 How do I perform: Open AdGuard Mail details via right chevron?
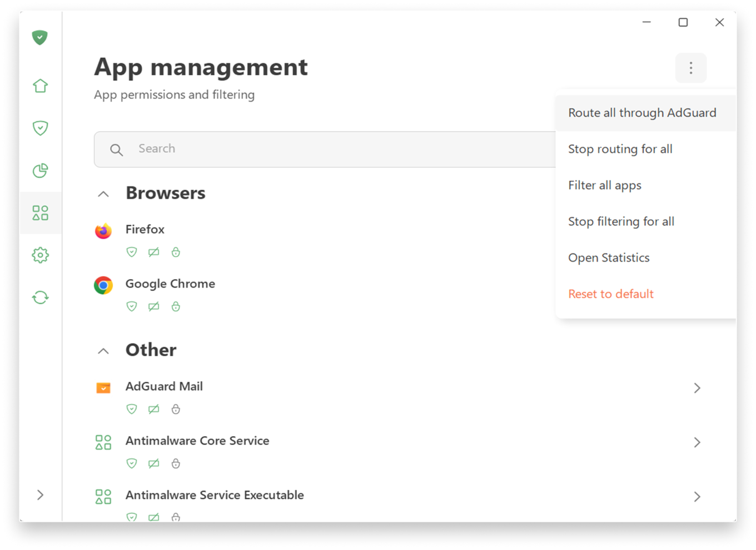[697, 388]
